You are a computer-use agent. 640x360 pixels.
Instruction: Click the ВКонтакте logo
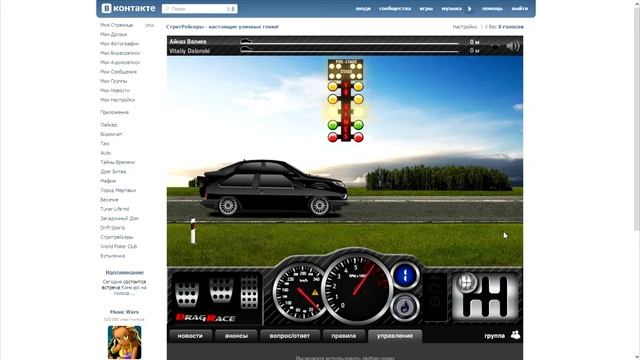click(128, 8)
